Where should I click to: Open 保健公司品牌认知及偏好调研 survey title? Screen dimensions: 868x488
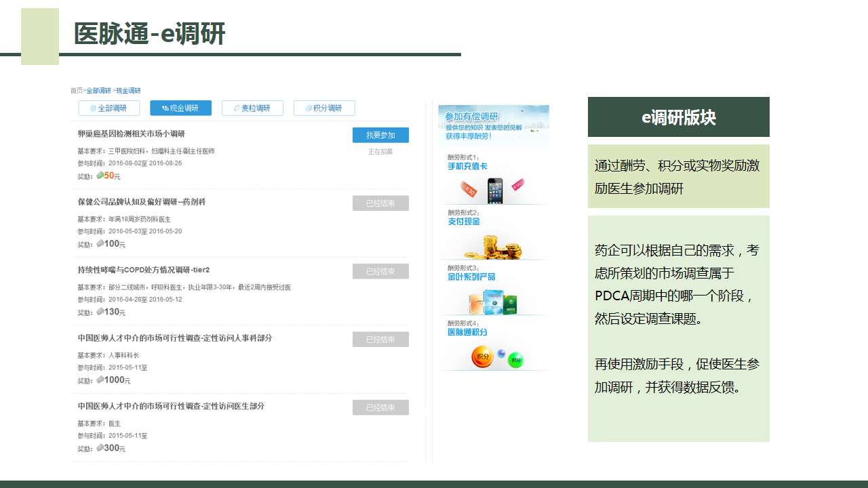point(141,202)
